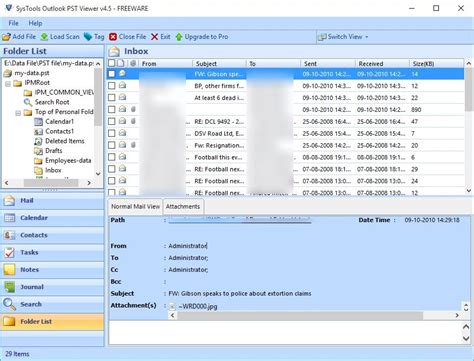The image size is (474, 361).
Task: Check the BP, other firms email
Action: (x=112, y=86)
